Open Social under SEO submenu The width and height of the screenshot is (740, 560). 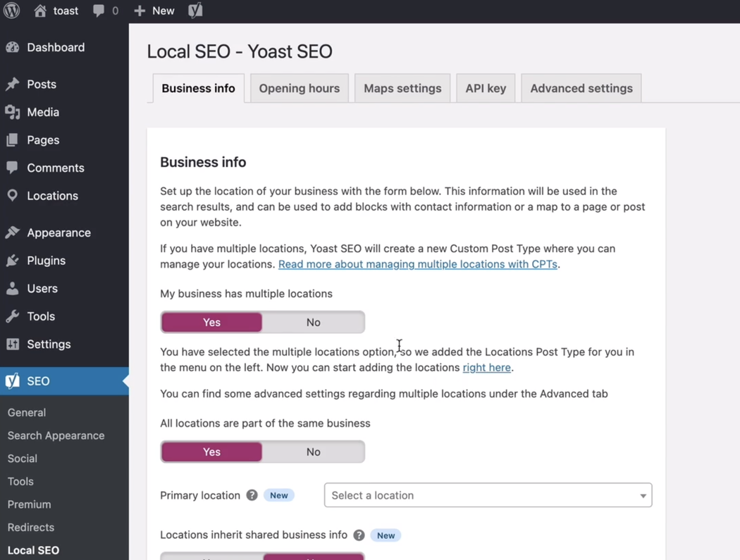click(x=22, y=459)
